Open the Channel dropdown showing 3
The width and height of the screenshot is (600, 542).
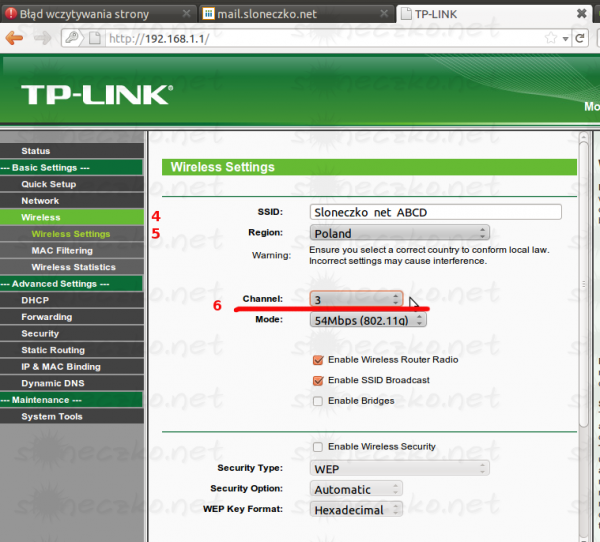pos(356,299)
